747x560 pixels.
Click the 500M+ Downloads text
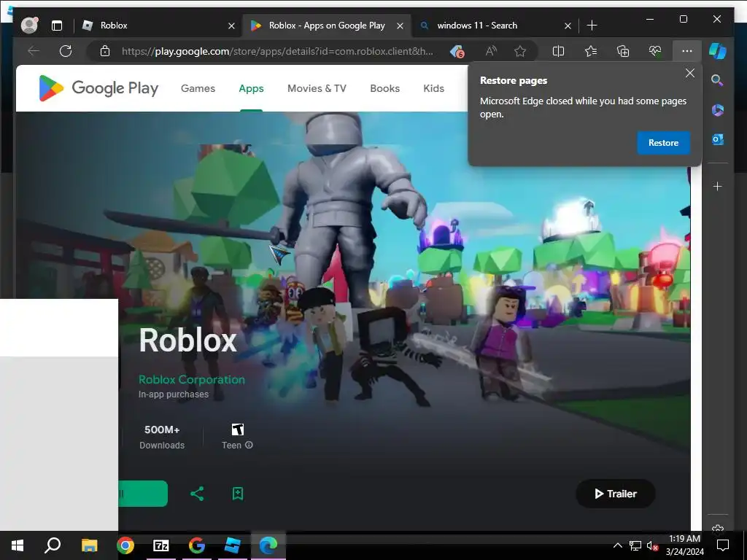(162, 437)
